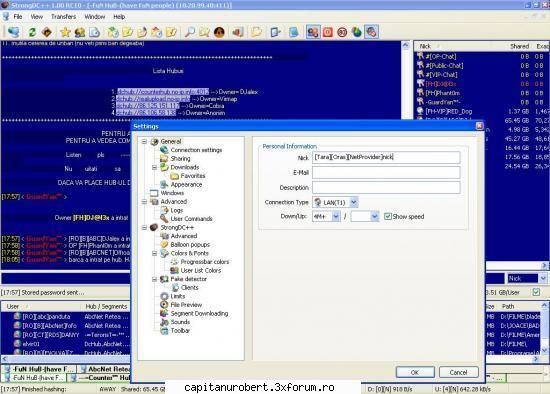Click the Description input field
This screenshot has width=550, height=394.
(x=386, y=187)
